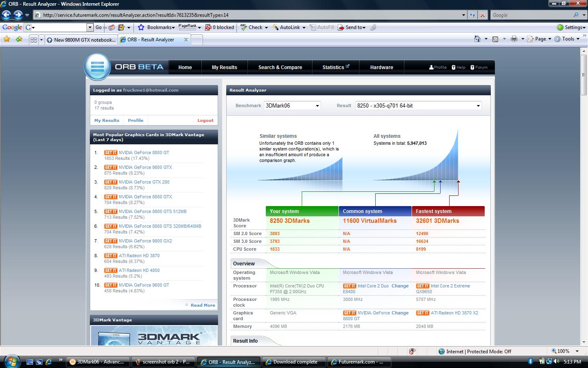Close the ORB - Result Analyzer tab
The image size is (588, 368).
tap(186, 40)
